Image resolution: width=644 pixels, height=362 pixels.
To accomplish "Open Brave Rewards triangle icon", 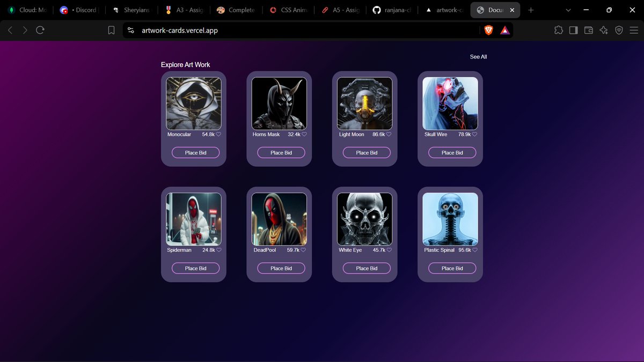I will (505, 31).
